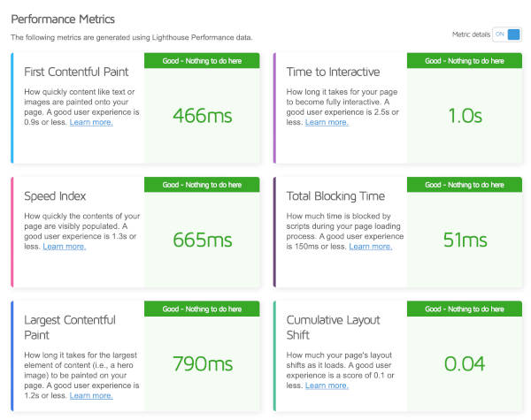
Task: Toggle the Metric details switch off
Action: pos(506,34)
